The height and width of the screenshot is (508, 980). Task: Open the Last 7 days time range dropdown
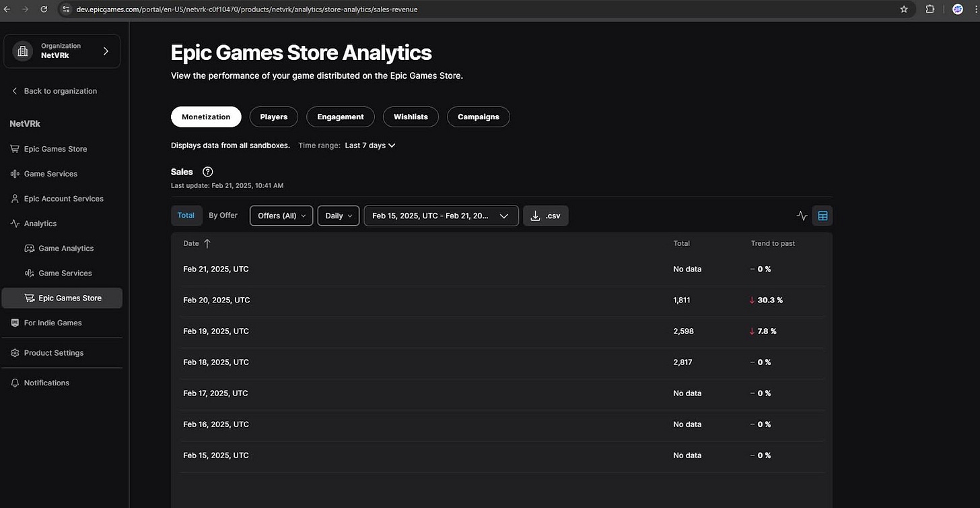(370, 146)
